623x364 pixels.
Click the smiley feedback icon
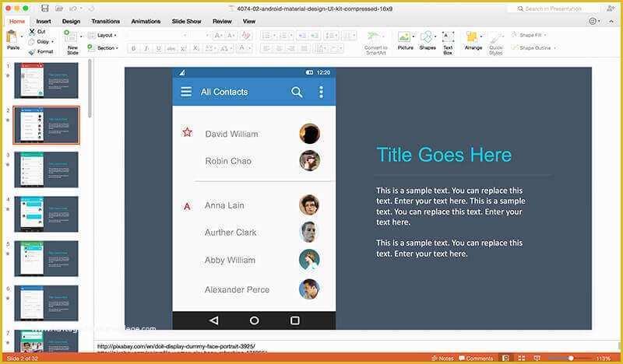(x=593, y=21)
